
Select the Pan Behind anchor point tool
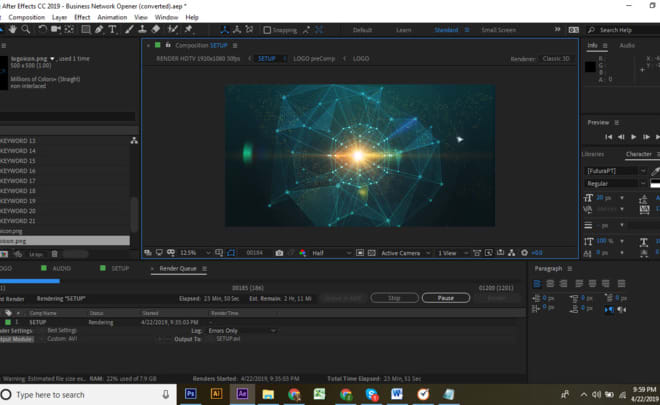tap(69, 29)
